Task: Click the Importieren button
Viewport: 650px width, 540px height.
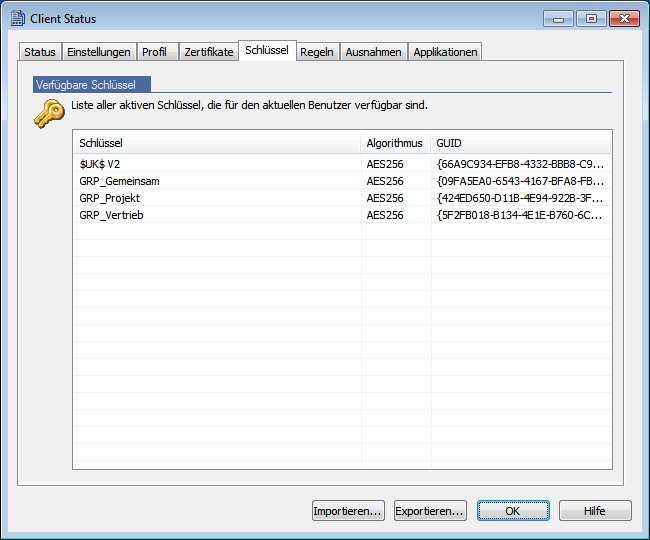Action: pos(348,511)
